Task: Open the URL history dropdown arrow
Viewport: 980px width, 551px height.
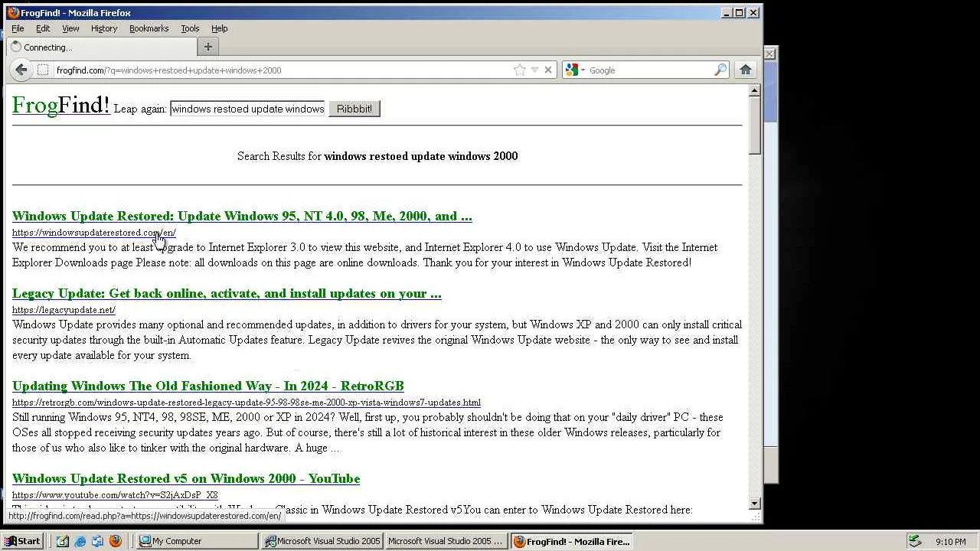Action: pos(534,70)
